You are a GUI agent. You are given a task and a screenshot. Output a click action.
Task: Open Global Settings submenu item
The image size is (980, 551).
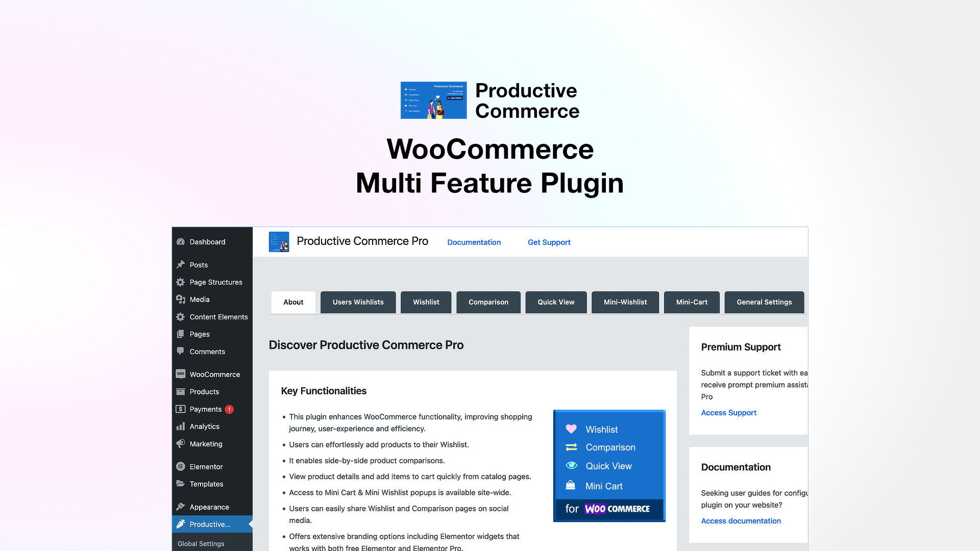pos(201,544)
